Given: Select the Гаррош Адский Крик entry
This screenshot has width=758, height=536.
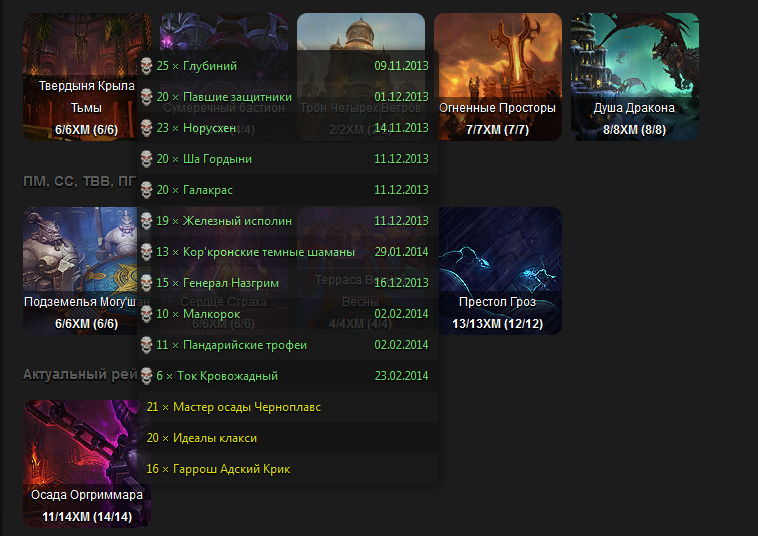Looking at the screenshot, I should (288, 469).
